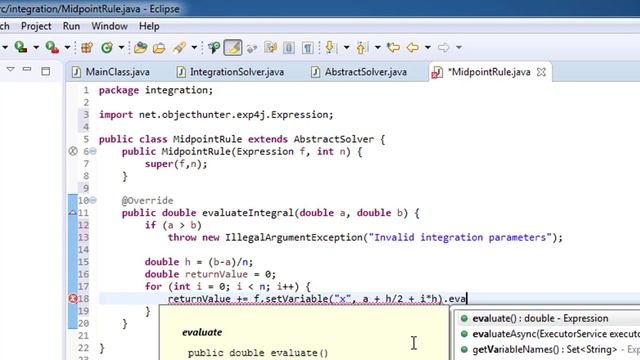Maximize the side view panel

click(46, 71)
